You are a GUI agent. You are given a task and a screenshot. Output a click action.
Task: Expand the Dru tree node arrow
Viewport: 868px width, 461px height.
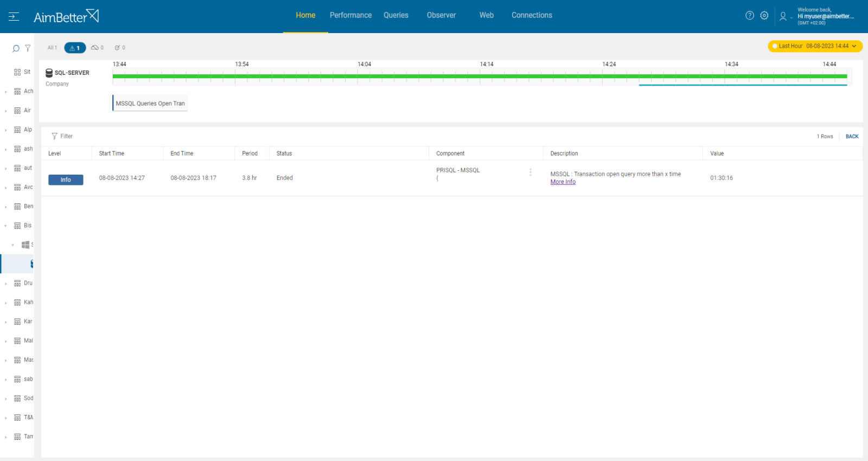6,284
